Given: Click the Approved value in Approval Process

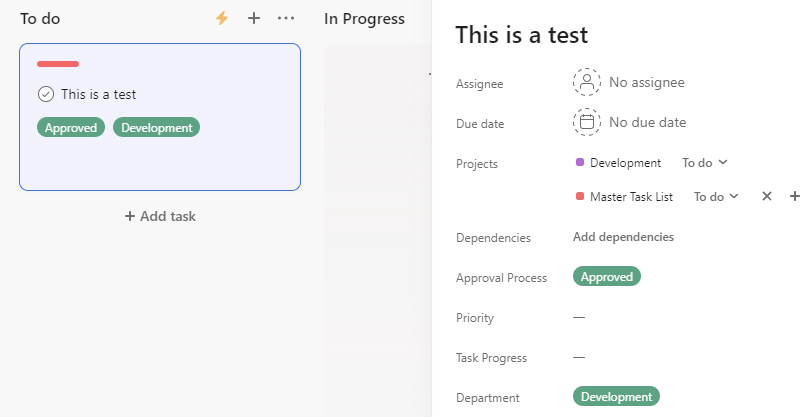Looking at the screenshot, I should (x=606, y=277).
